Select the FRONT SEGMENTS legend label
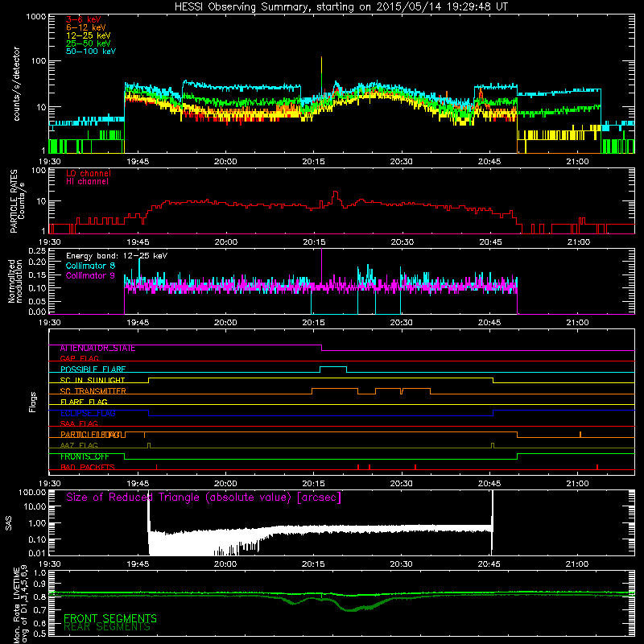The image size is (644, 644). (x=110, y=618)
